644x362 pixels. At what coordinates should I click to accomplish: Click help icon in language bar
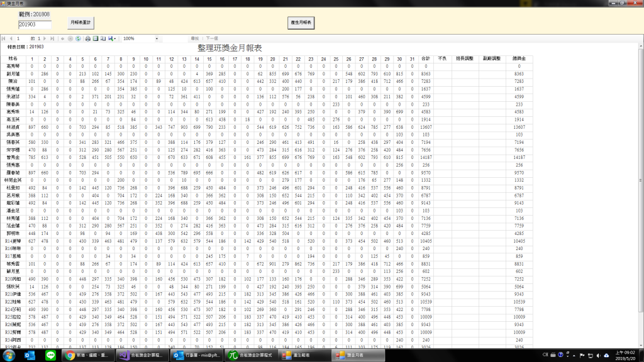[x=560, y=355]
